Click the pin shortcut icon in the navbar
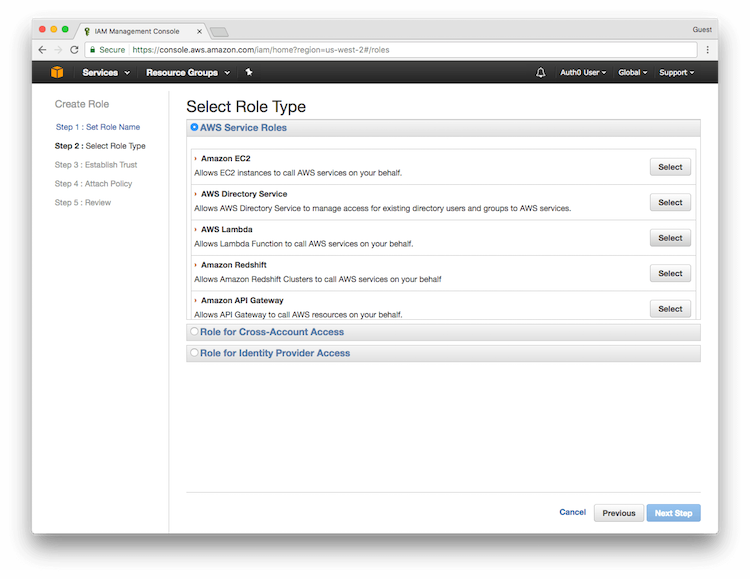This screenshot has width=750, height=579. coord(249,72)
